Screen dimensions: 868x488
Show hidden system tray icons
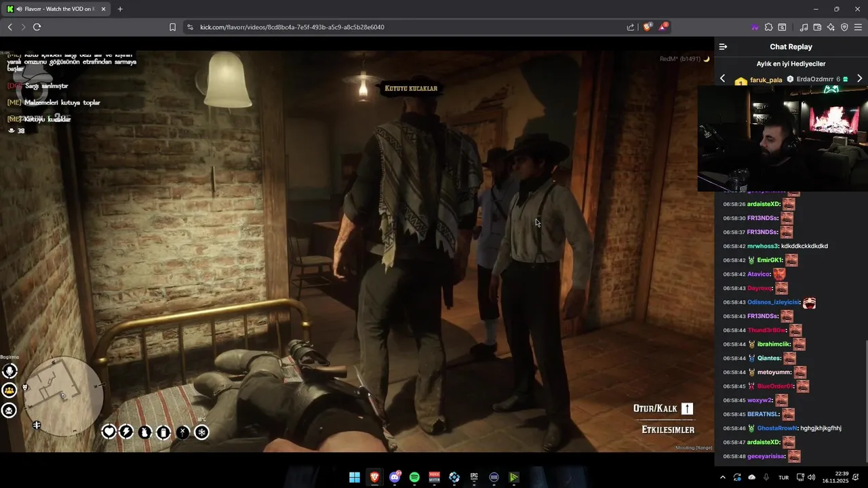pos(722,477)
